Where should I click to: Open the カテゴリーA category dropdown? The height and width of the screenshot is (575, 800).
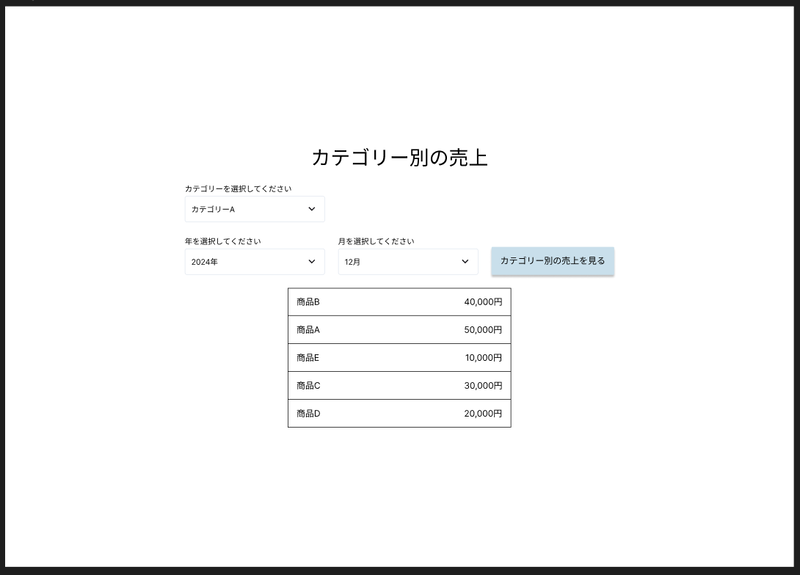pos(255,209)
